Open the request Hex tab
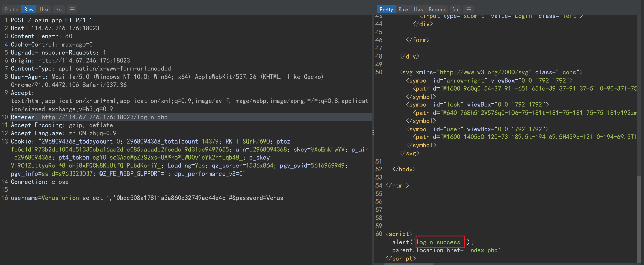Image resolution: width=644 pixels, height=265 pixels. (x=44, y=9)
